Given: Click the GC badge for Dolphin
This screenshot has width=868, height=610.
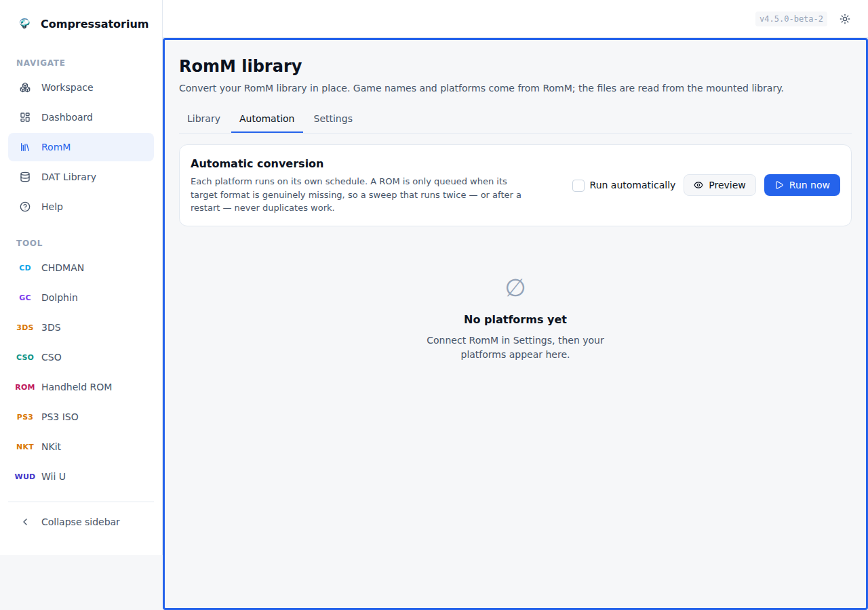Looking at the screenshot, I should (x=25, y=298).
